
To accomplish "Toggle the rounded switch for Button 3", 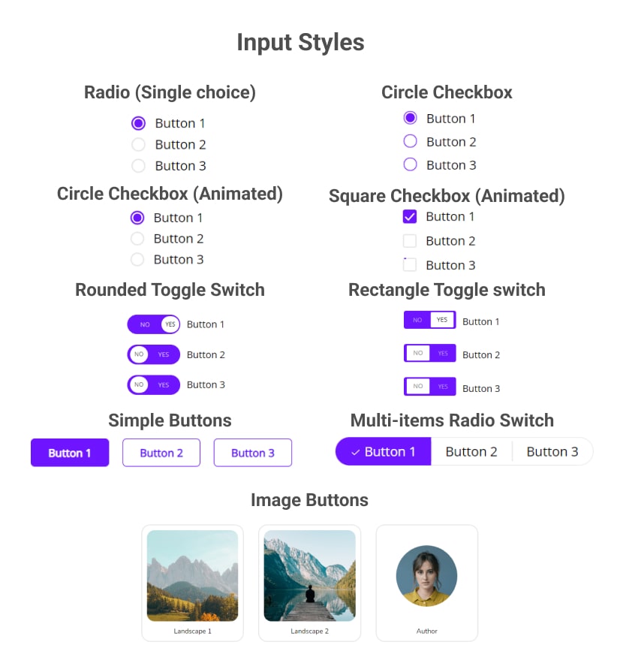I will [x=153, y=385].
